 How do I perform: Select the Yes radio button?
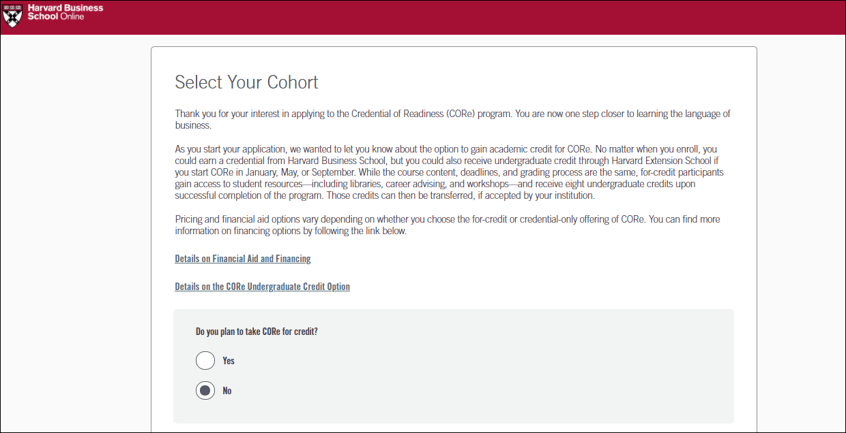click(205, 361)
